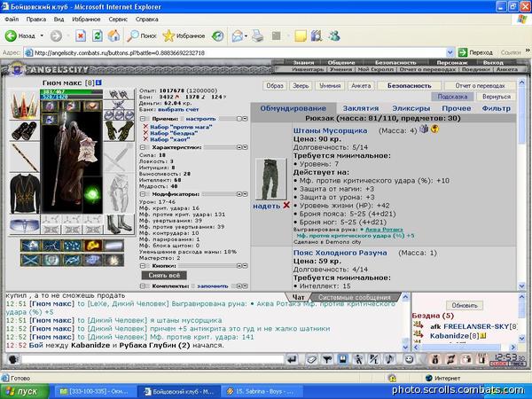The image size is (532, 399).
Task: Click the Снять всё button
Action: tap(164, 275)
